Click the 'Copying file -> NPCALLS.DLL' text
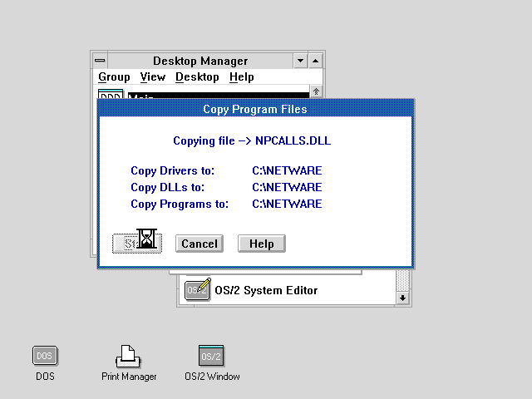532x399 pixels. click(x=252, y=140)
